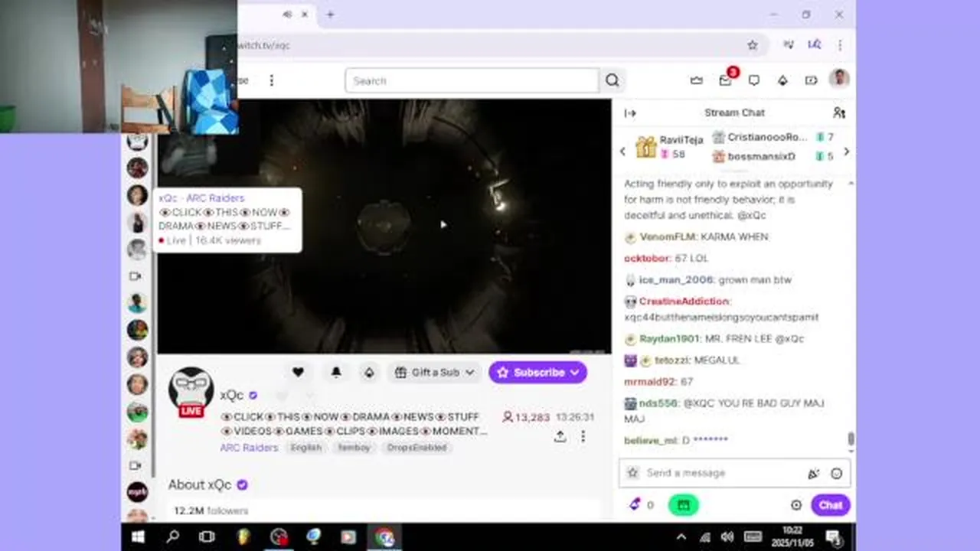
Task: Open the notifications inbox with badge 3
Action: [x=725, y=80]
